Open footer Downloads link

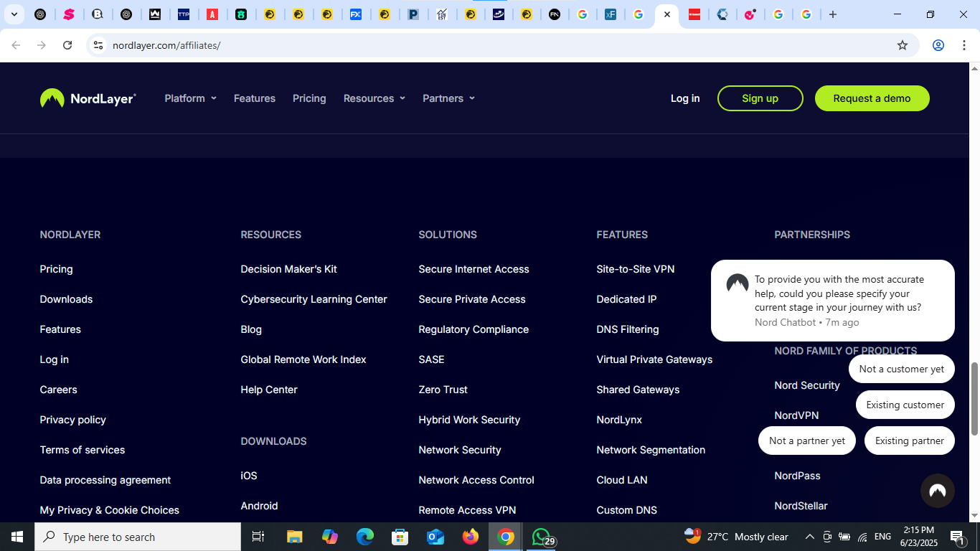(66, 299)
